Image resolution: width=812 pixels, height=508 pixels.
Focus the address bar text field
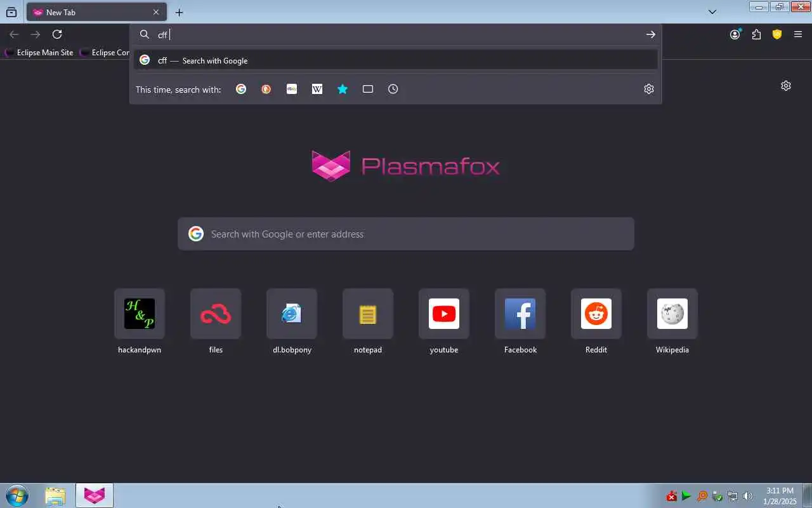coord(396,34)
